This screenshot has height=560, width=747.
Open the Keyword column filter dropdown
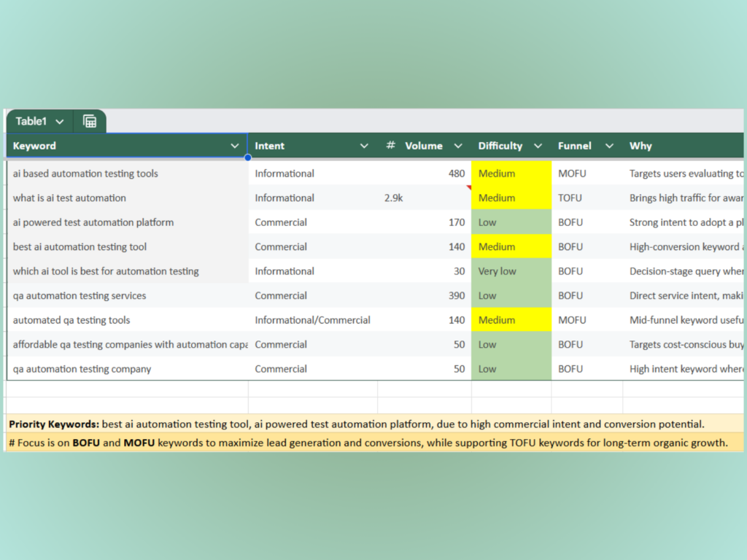coord(234,146)
